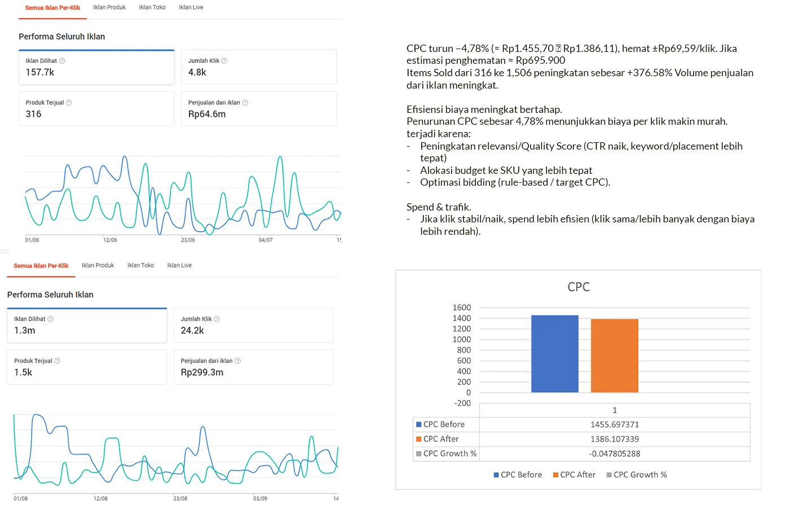Screen dimensions: 812x508
Task: Open Iklan Produk tab above the 157.7k dashboard
Action: tap(109, 7)
